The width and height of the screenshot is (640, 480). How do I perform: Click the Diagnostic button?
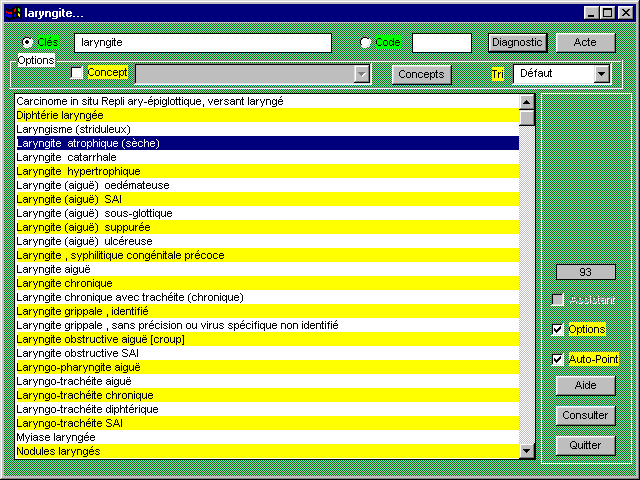point(517,42)
